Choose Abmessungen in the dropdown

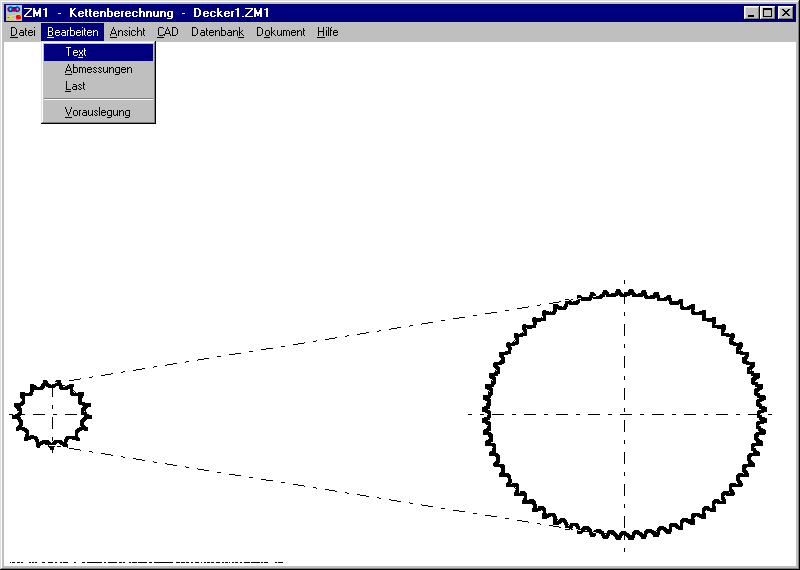coord(98,69)
